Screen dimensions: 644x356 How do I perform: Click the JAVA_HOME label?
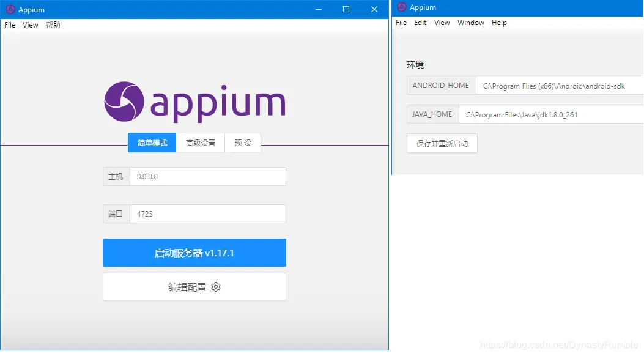(x=432, y=114)
